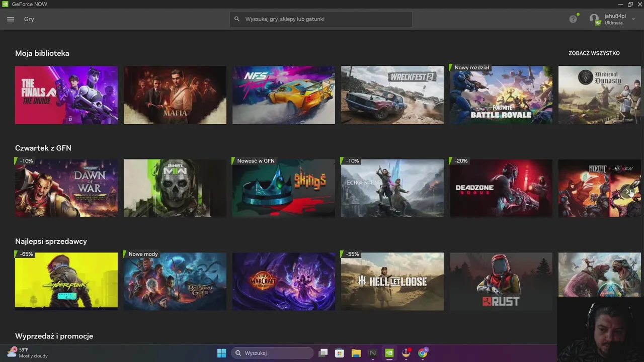The width and height of the screenshot is (644, 362).
Task: Click the -10% badge on Echoes of the End
Action: (352, 161)
